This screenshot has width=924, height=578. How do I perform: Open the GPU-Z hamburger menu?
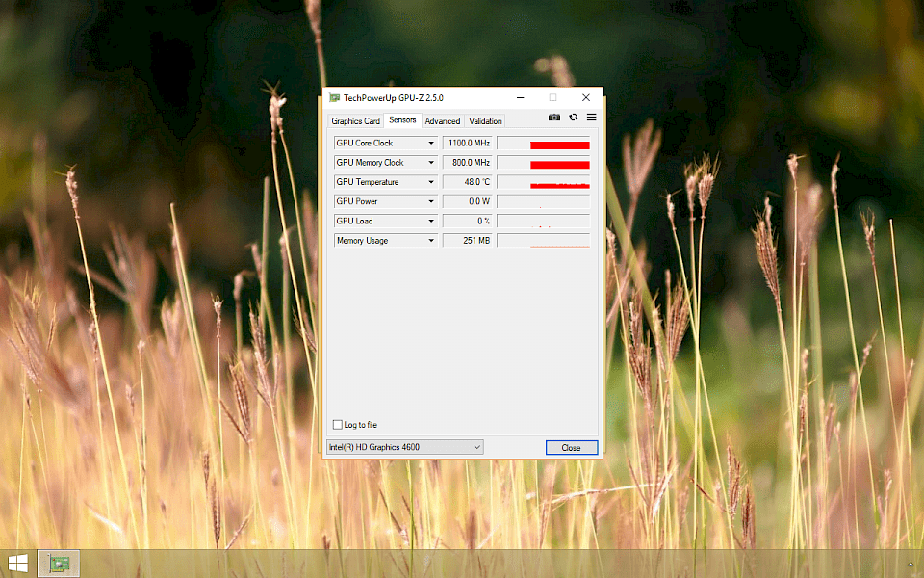(x=591, y=118)
